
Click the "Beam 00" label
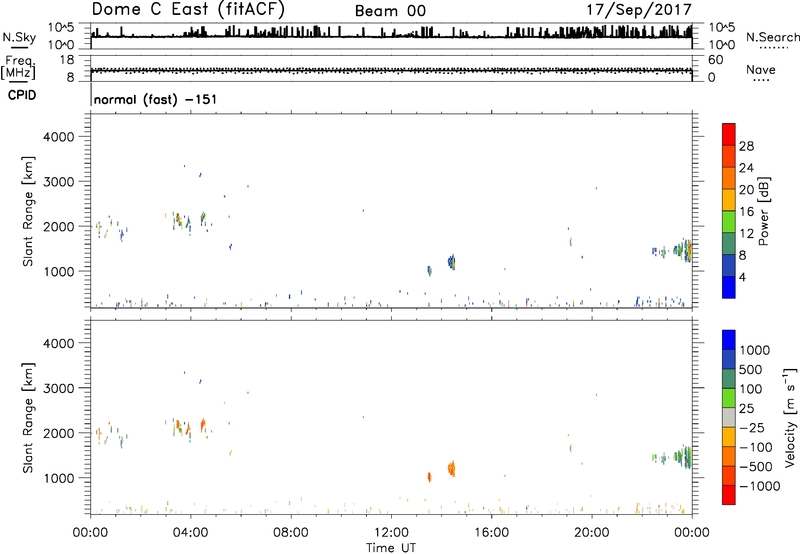(390, 11)
